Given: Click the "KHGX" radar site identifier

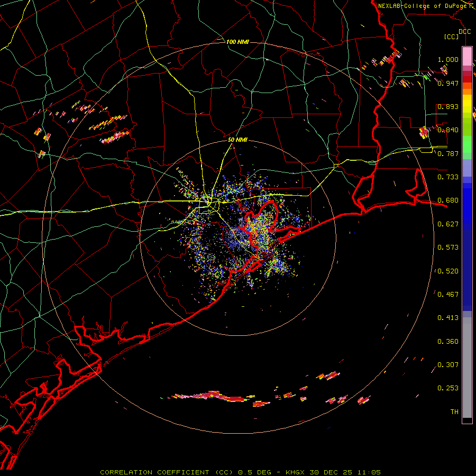Looking at the screenshot, I should point(296,472).
